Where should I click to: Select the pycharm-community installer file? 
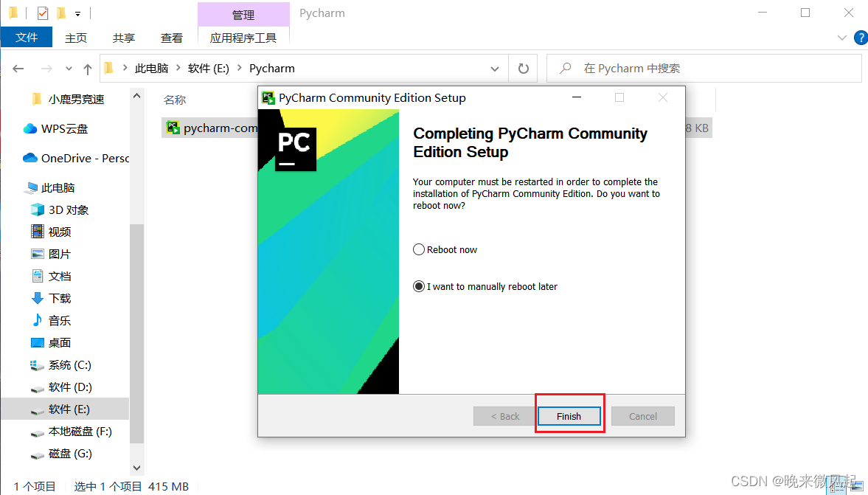pyautogui.click(x=221, y=128)
